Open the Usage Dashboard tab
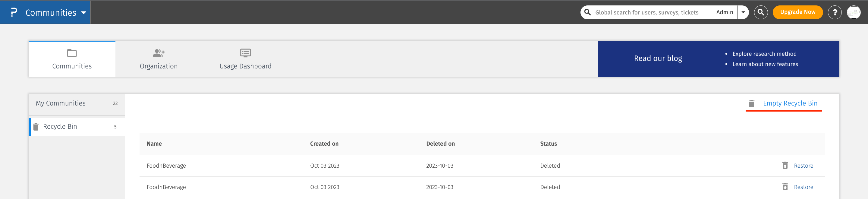 245,59
